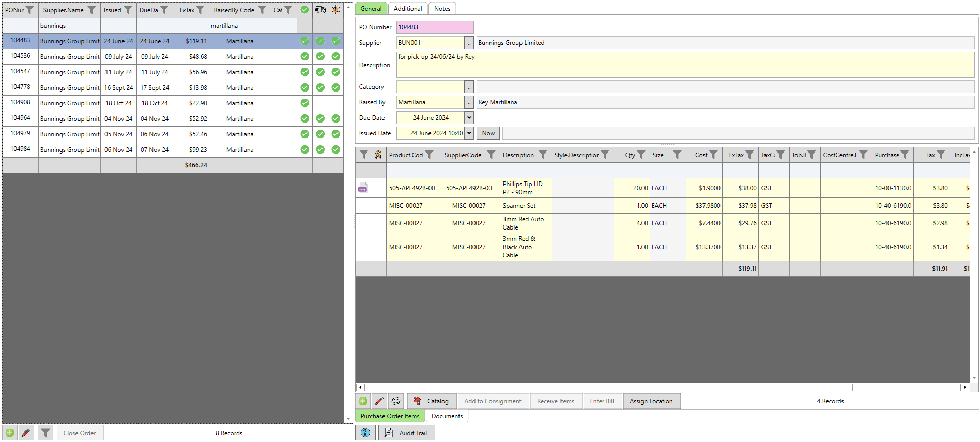Viewport: 980px width, 442px height.
Task: Filter the CostCentre column
Action: point(863,155)
